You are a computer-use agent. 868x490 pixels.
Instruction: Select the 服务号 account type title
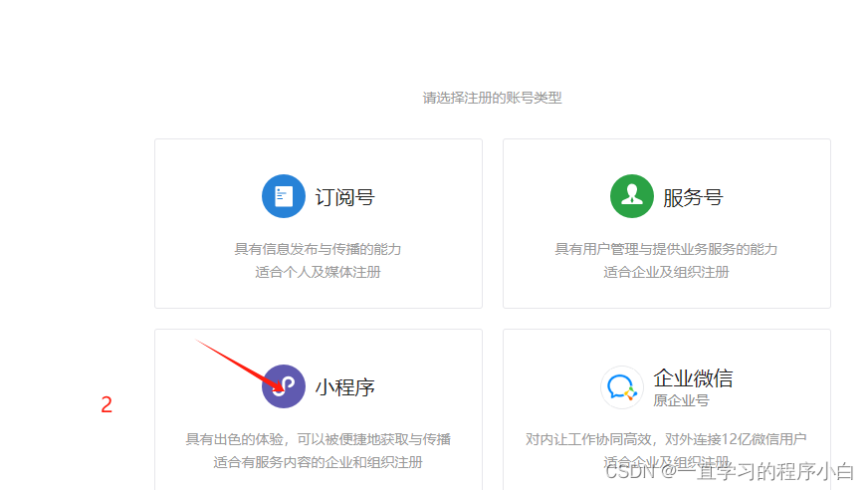pyautogui.click(x=693, y=197)
